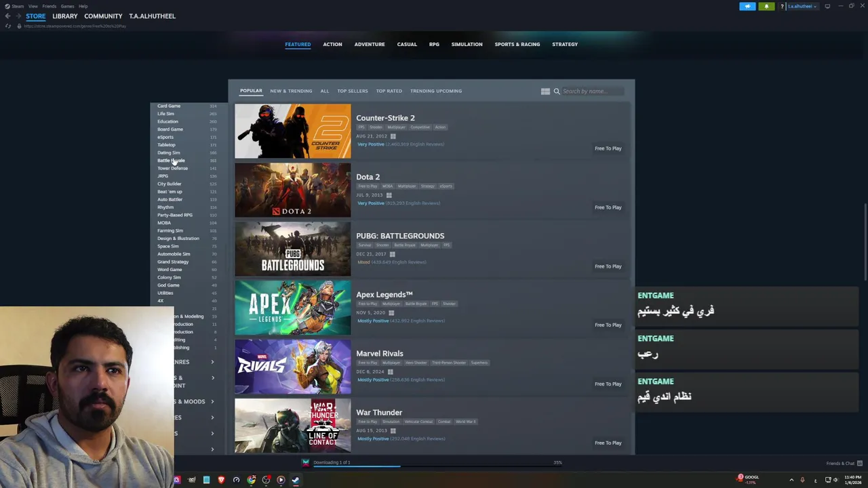The height and width of the screenshot is (488, 868).
Task: Open the green notifications bell
Action: (766, 6)
